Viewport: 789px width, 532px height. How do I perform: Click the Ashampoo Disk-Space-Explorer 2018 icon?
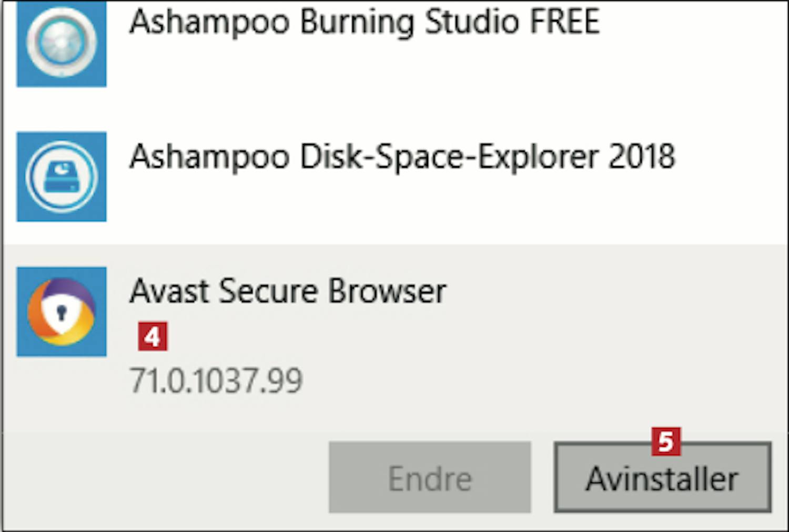[x=62, y=177]
